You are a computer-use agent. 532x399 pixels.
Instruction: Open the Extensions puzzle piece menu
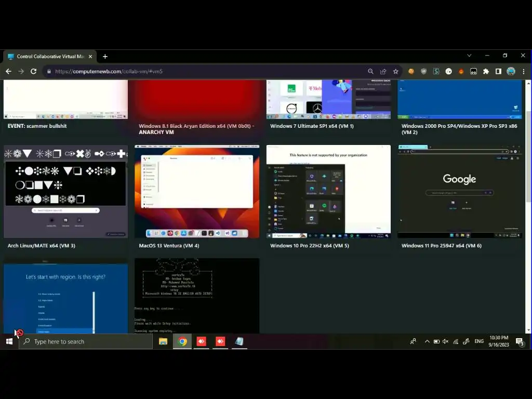486,71
